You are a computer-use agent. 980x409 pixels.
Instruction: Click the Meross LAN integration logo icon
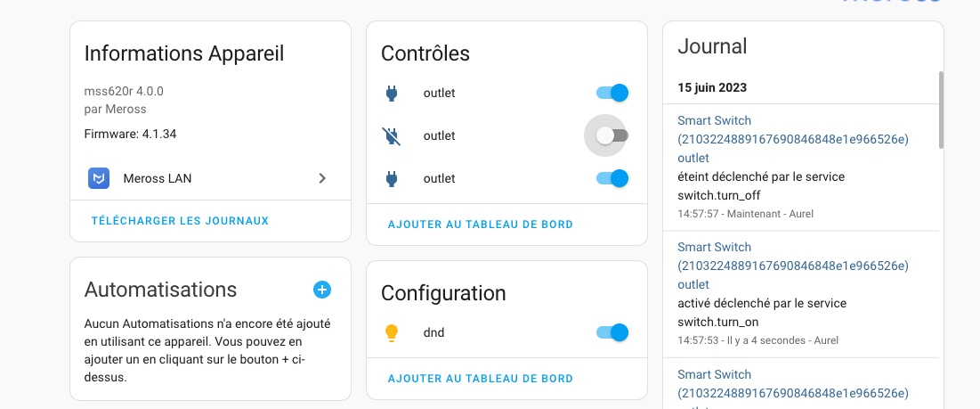[99, 178]
